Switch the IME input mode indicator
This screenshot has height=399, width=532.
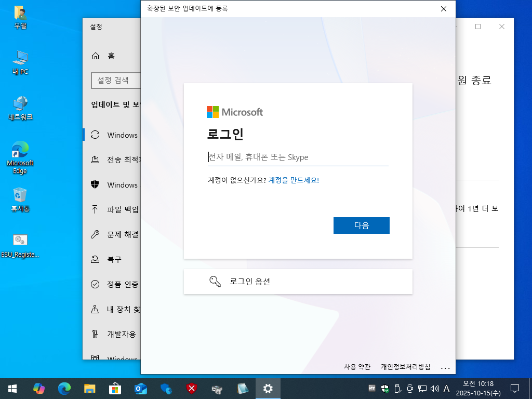(x=446, y=389)
